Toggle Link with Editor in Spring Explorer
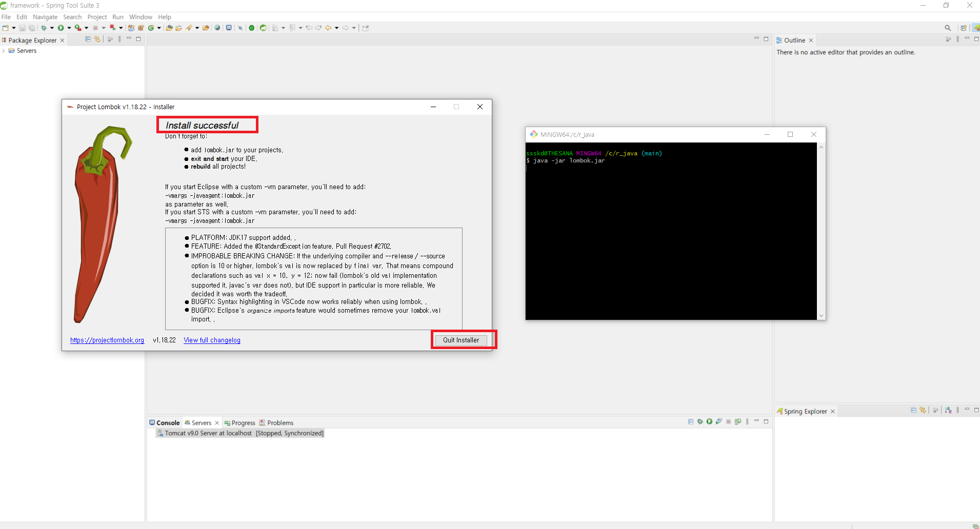This screenshot has height=529, width=980. pos(923,410)
